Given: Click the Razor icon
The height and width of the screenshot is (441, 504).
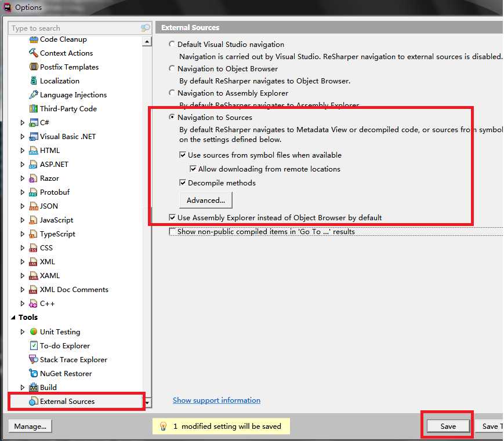Looking at the screenshot, I should pos(34,178).
